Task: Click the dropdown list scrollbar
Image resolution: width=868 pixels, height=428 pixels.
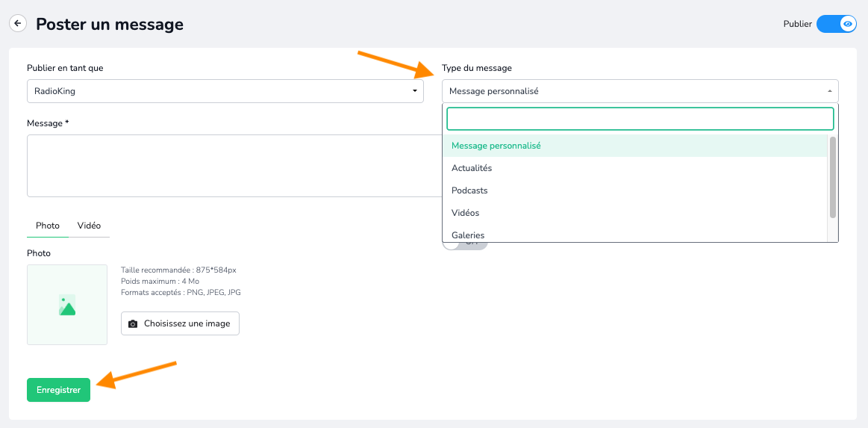Action: 833,177
